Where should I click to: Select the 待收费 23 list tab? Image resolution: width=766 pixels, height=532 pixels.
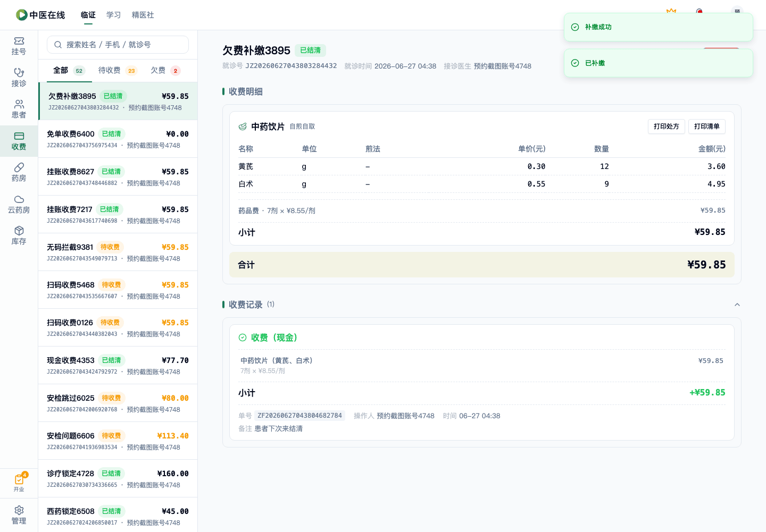118,71
